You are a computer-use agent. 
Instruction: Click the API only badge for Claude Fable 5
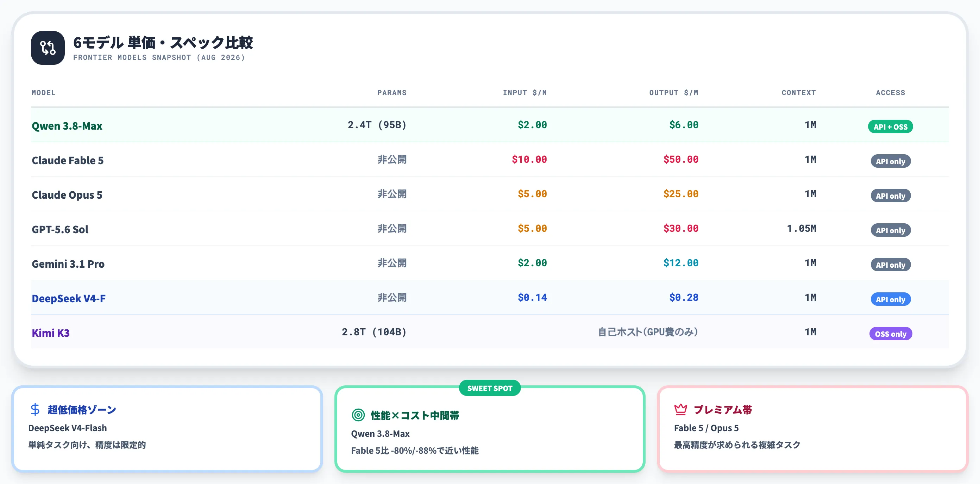click(x=890, y=161)
